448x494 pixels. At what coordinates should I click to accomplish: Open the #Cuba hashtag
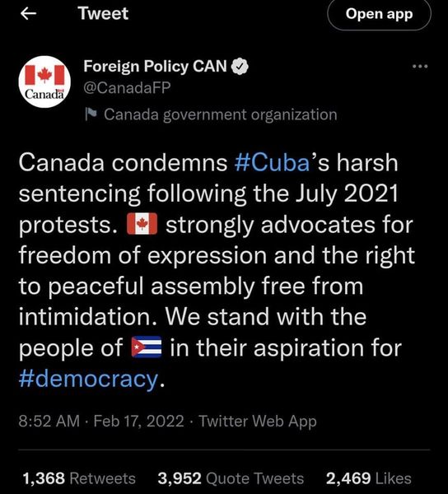(273, 163)
